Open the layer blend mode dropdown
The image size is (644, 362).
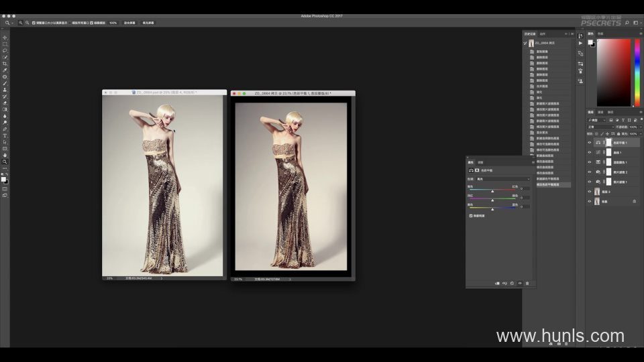600,126
